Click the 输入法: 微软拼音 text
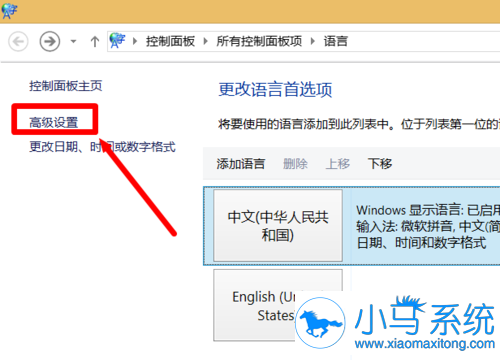 [x=428, y=227]
